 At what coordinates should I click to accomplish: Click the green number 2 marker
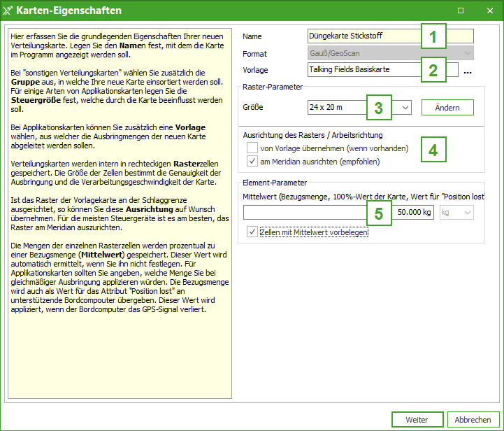pos(433,70)
